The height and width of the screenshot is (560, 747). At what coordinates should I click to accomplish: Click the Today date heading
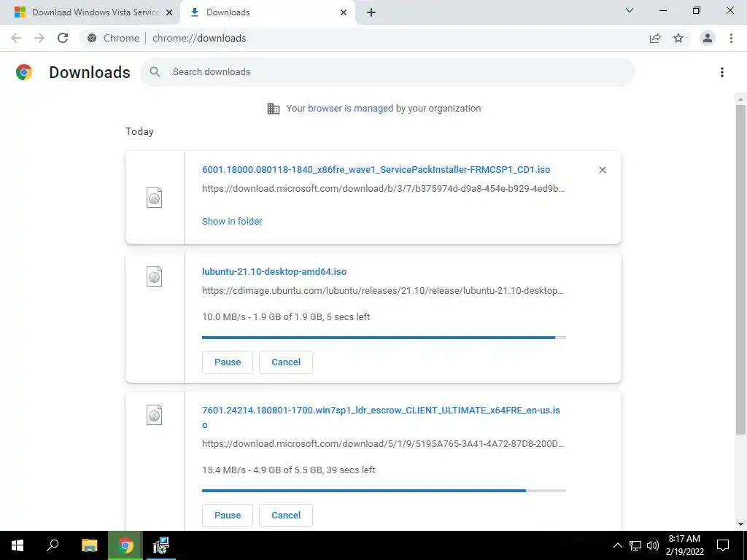[x=139, y=131]
